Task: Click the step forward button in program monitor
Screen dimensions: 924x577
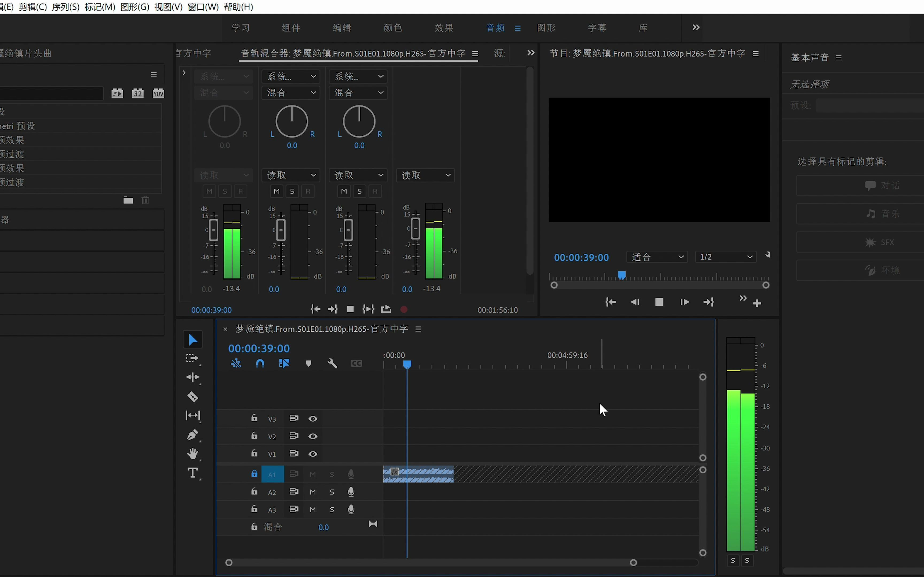Action: [684, 302]
